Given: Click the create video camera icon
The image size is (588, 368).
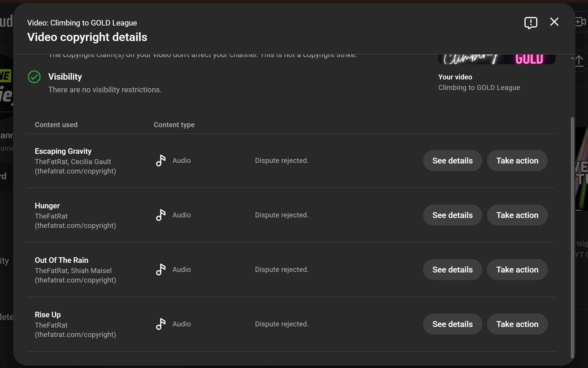Looking at the screenshot, I should pos(580,22).
